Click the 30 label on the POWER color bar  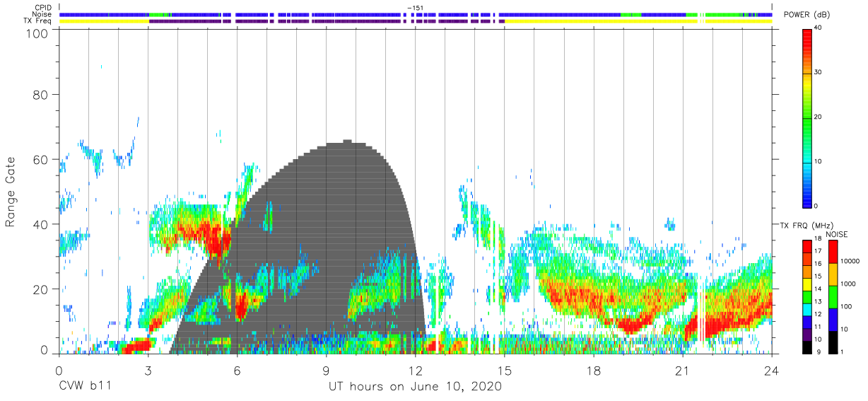click(x=819, y=72)
